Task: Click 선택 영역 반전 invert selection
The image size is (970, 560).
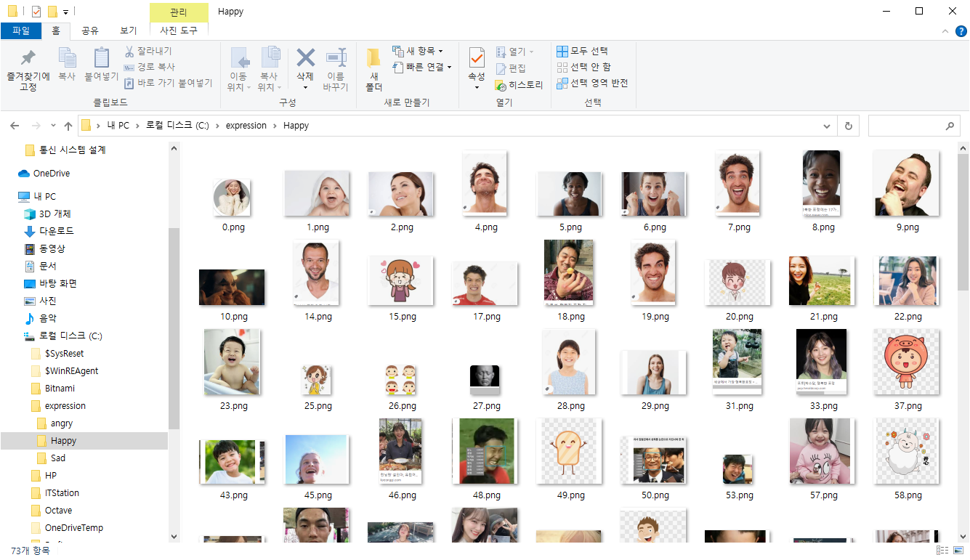Action: pyautogui.click(x=592, y=83)
